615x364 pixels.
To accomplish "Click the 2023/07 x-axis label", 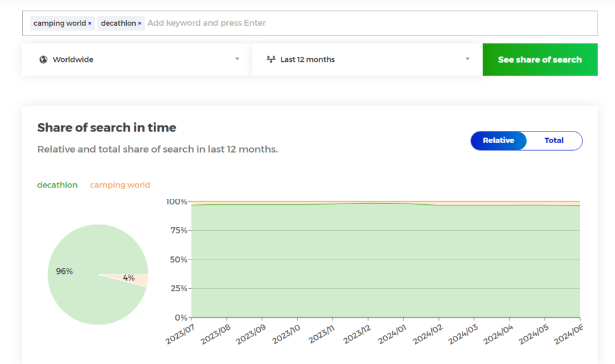I will pos(180,335).
